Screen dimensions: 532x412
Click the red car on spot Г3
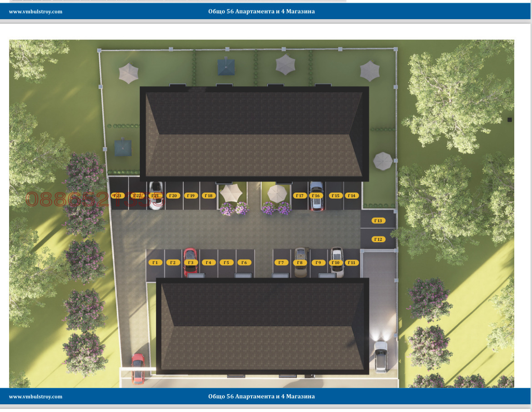[x=191, y=262]
